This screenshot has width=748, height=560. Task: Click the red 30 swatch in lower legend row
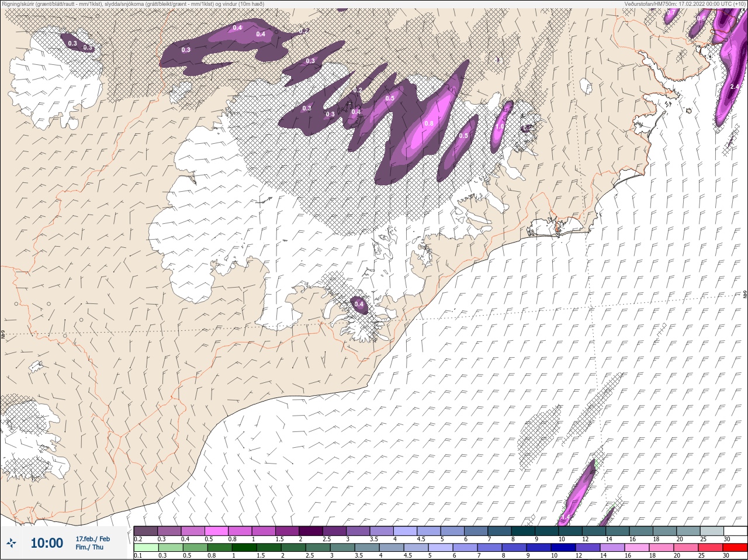(x=735, y=548)
